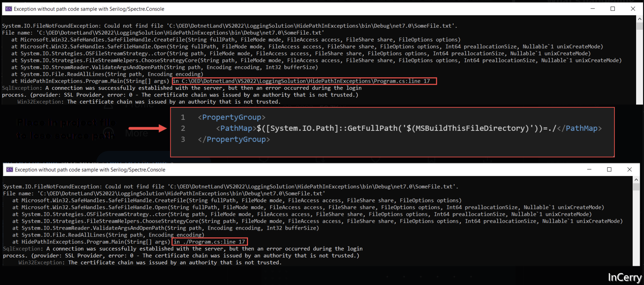The height and width of the screenshot is (285, 644).
Task: Click the 'Win32Exception:' line in bottom console
Action: (150, 263)
